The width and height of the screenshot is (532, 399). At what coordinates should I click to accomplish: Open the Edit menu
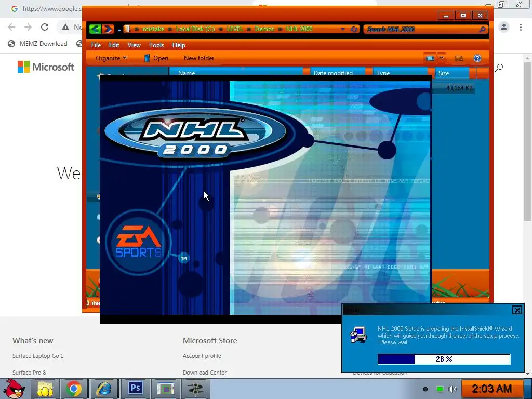tap(114, 45)
